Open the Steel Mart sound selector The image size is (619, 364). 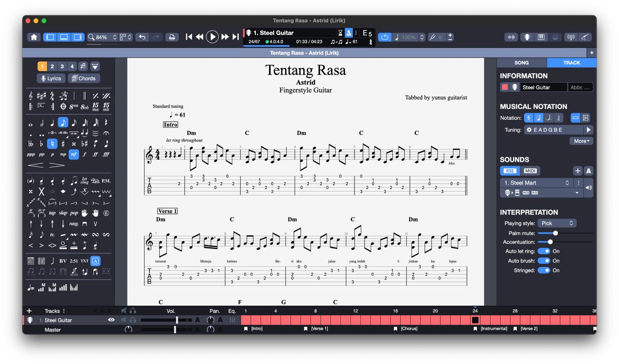click(x=536, y=183)
